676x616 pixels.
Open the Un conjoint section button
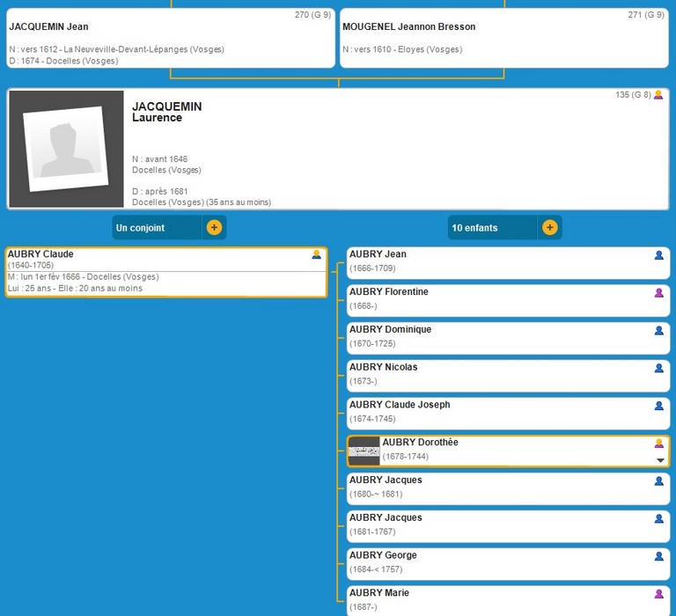(x=157, y=228)
